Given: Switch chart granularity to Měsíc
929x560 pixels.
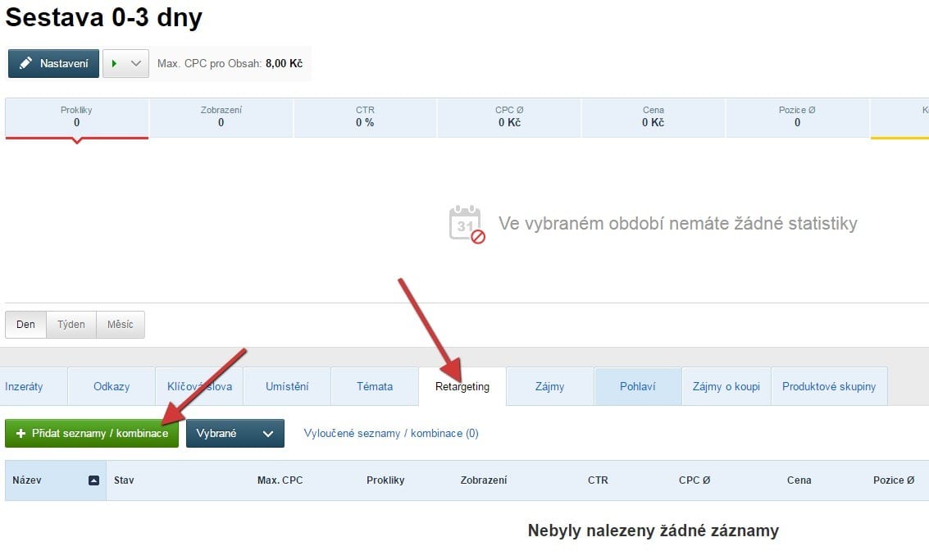Looking at the screenshot, I should point(121,325).
